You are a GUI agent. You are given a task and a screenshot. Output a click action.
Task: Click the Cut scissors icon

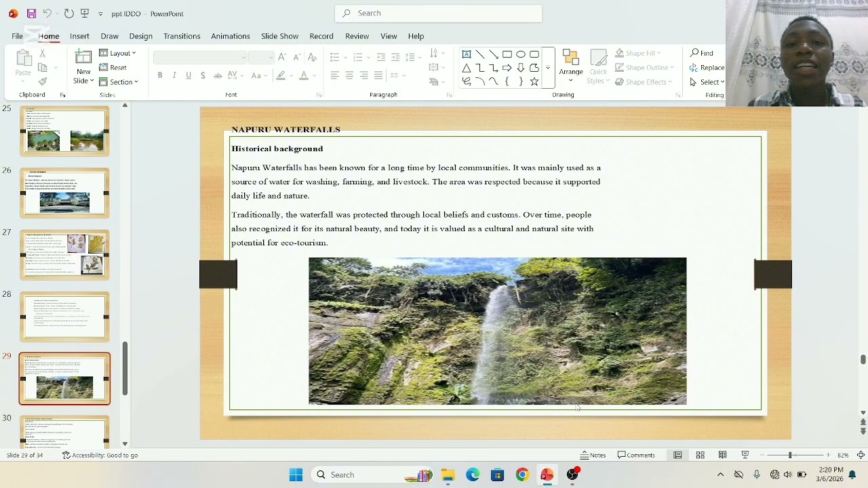pos(42,53)
